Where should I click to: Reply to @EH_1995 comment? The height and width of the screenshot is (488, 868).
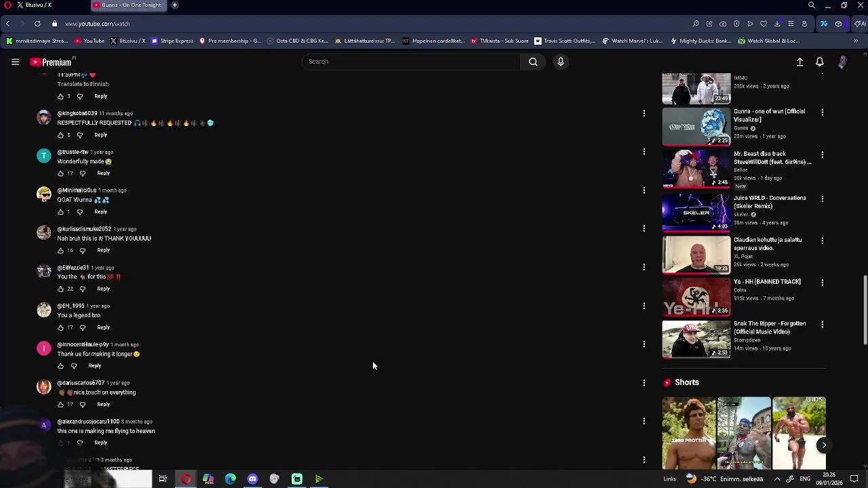pos(103,327)
